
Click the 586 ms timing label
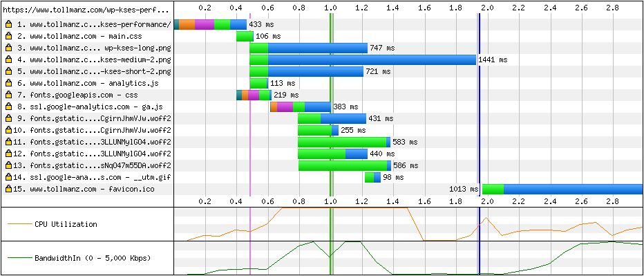coord(406,166)
